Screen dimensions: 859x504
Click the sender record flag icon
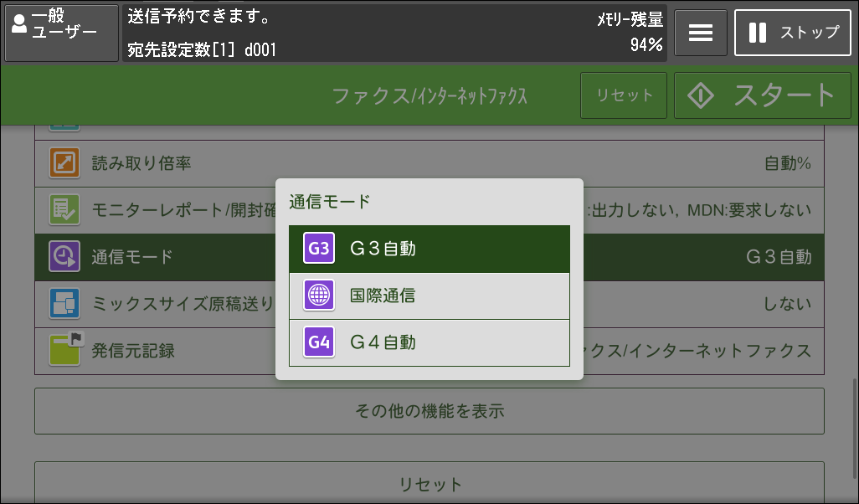click(64, 349)
